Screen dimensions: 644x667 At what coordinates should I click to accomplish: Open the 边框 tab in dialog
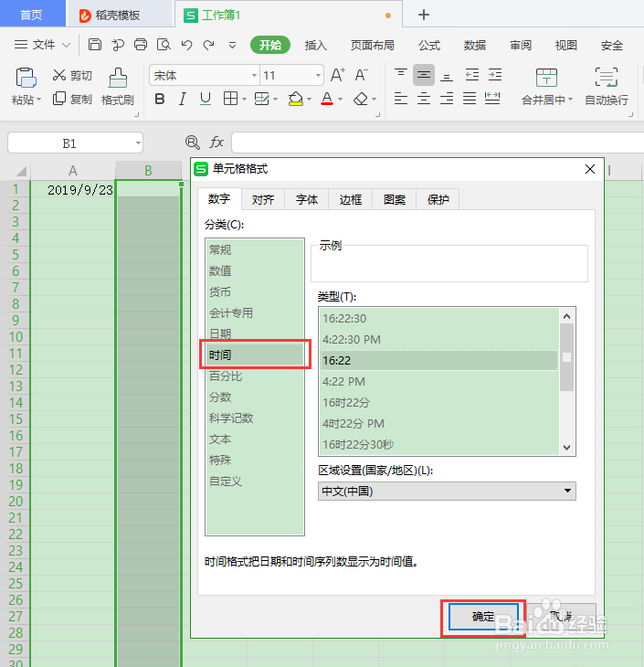click(351, 199)
